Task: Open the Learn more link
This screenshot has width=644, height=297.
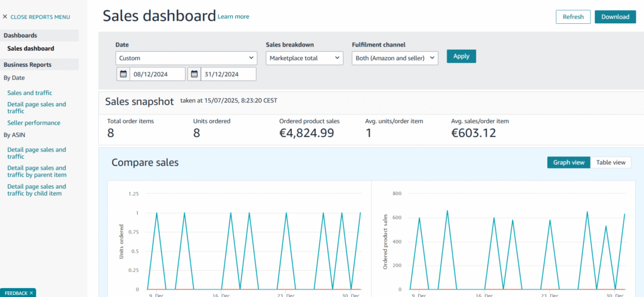Action: pyautogui.click(x=233, y=16)
